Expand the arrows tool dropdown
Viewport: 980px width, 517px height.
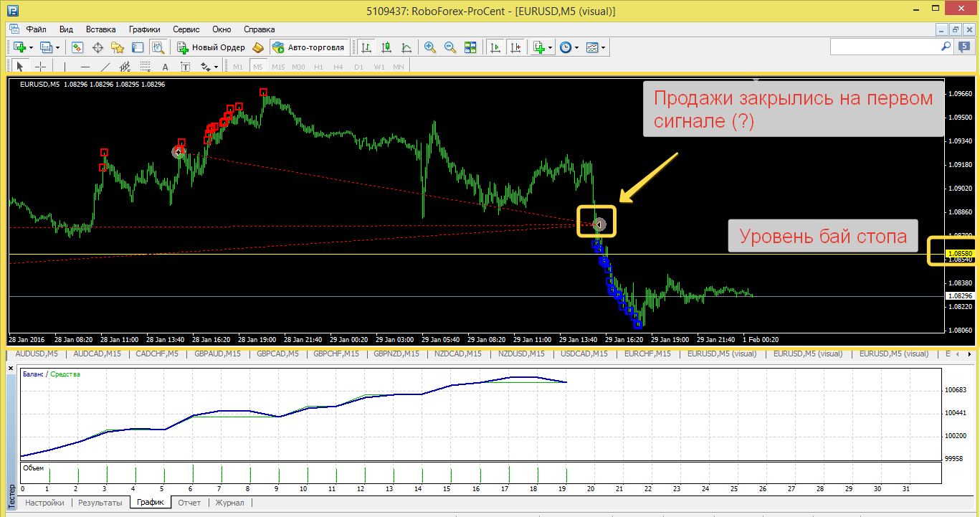(x=217, y=67)
